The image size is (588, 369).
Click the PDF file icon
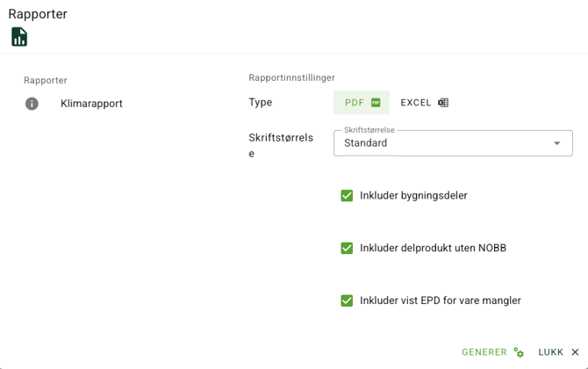[376, 103]
